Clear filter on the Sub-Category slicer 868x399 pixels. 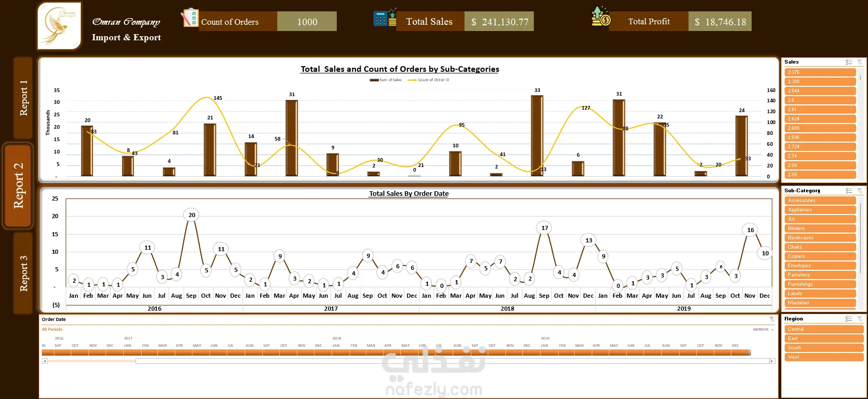click(x=860, y=191)
